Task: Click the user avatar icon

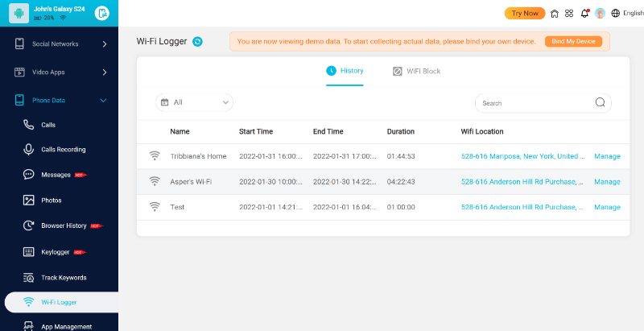Action: point(600,14)
